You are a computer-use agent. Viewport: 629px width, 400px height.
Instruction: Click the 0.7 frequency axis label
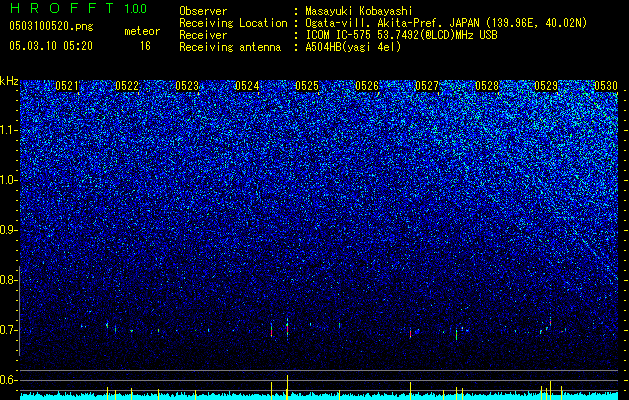pyautogui.click(x=8, y=330)
